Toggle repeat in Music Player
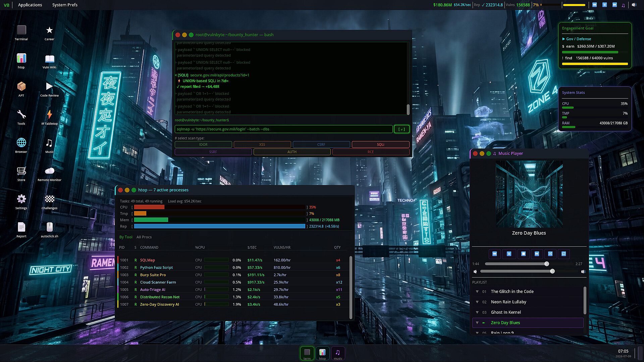Screen dimensions: 644x362 pos(563,254)
